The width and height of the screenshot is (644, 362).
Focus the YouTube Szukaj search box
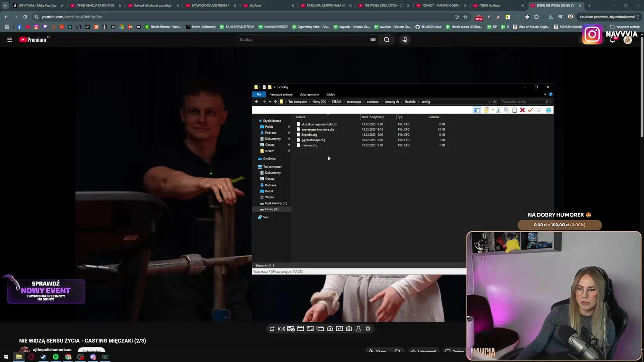(x=307, y=40)
